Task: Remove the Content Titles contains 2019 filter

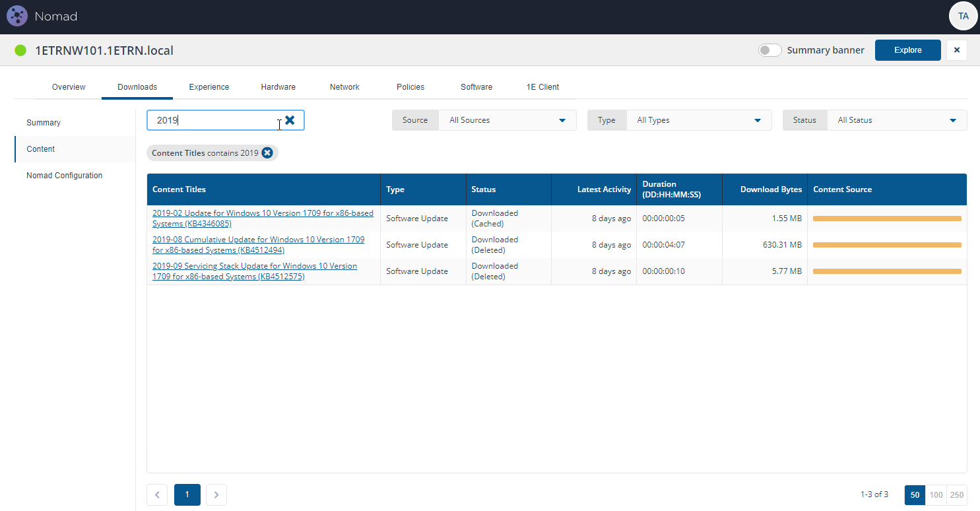Action: (267, 153)
